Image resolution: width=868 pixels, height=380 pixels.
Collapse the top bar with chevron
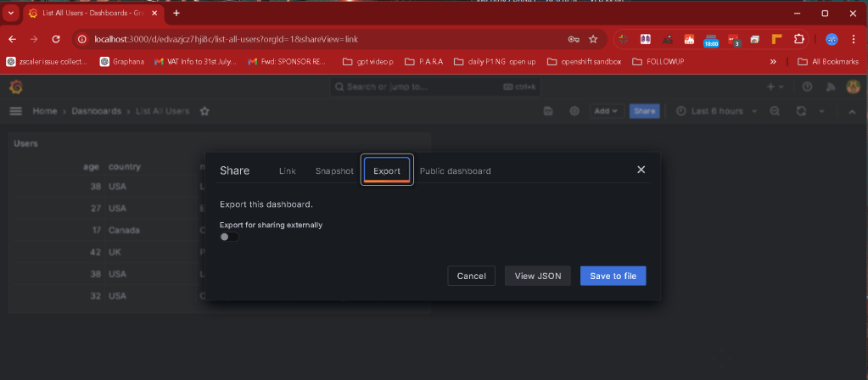[x=853, y=111]
